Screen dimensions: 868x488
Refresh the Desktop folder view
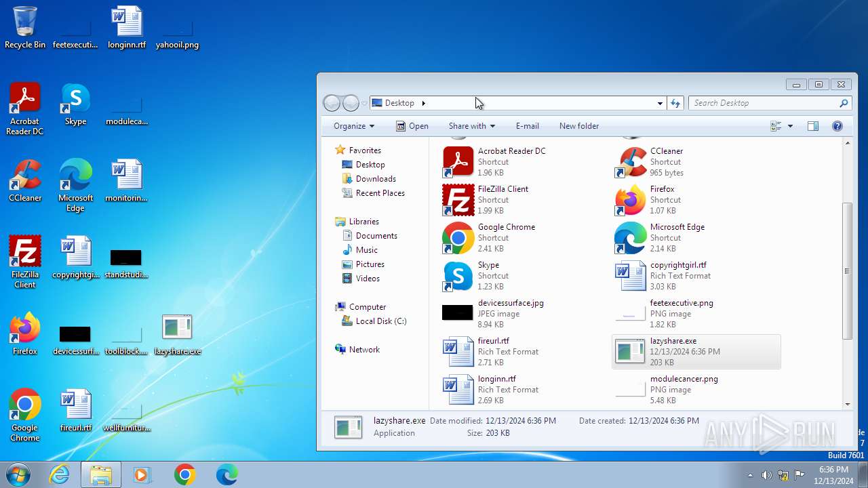point(675,103)
